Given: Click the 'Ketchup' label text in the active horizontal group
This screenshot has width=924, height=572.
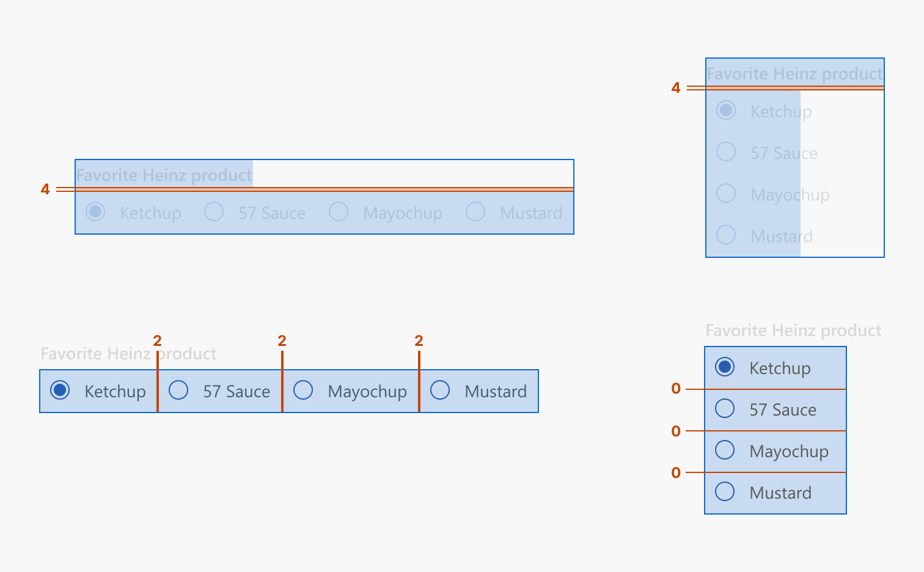Looking at the screenshot, I should click(115, 392).
